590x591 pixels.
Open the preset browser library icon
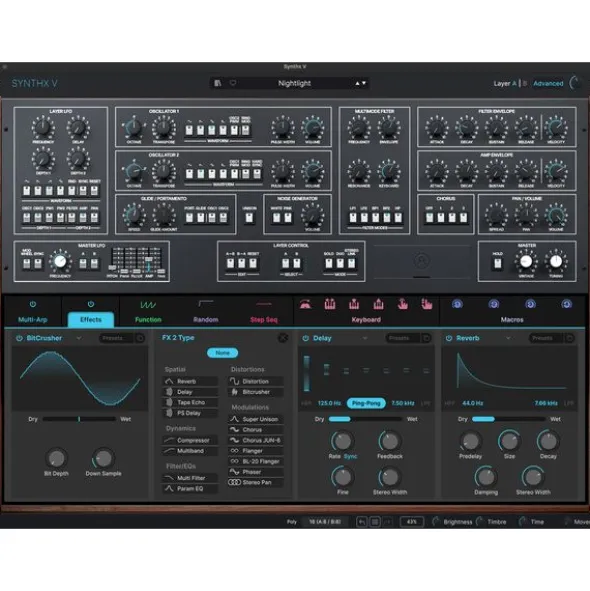click(218, 83)
